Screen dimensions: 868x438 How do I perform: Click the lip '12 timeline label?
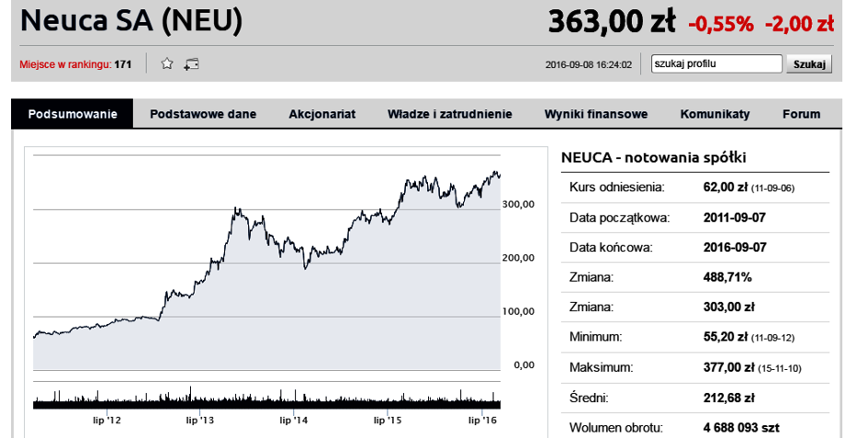107,421
